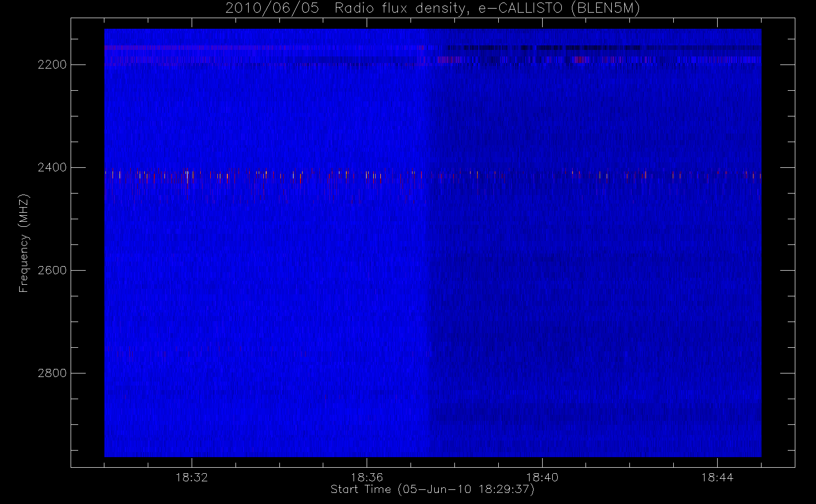Select the plot title mentioning e-CALLISTO (BLEN5M)
The height and width of the screenshot is (504, 816).
(x=433, y=8)
